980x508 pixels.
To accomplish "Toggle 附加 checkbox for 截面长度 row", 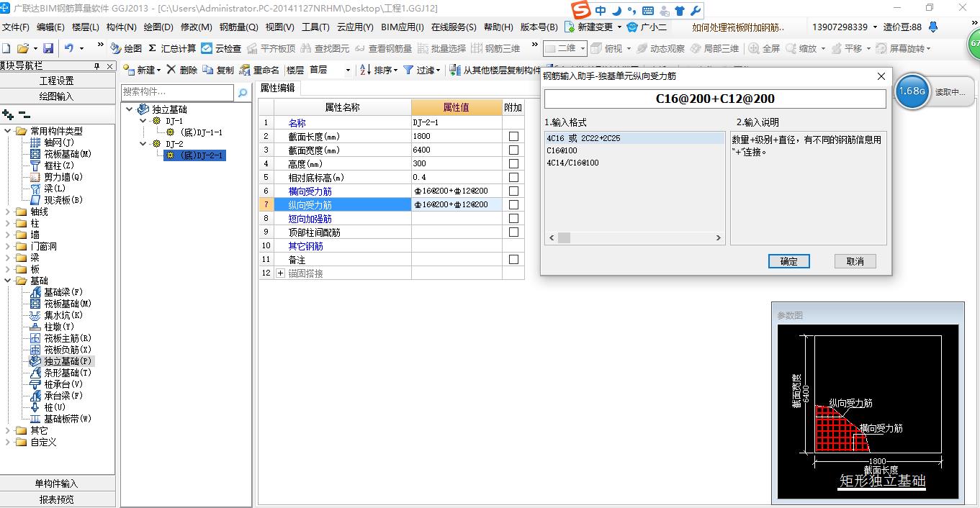I will (513, 136).
